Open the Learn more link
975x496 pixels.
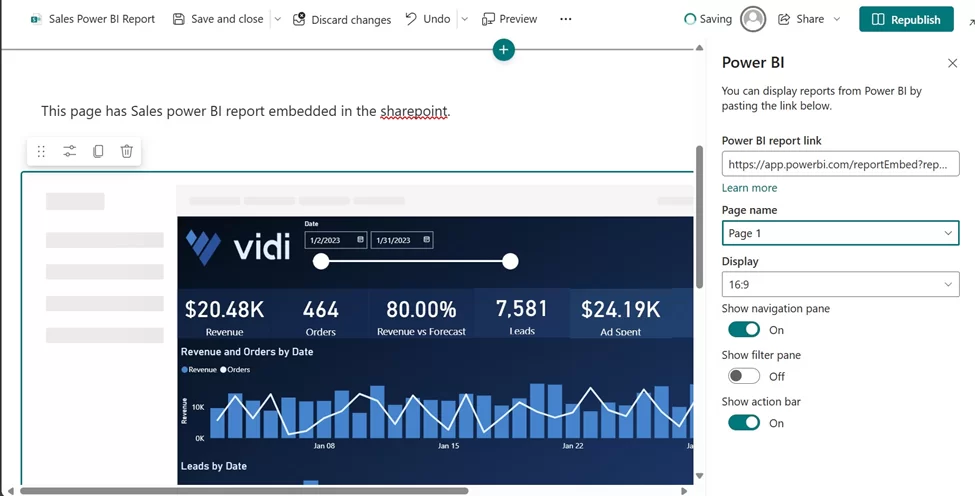pyautogui.click(x=749, y=188)
